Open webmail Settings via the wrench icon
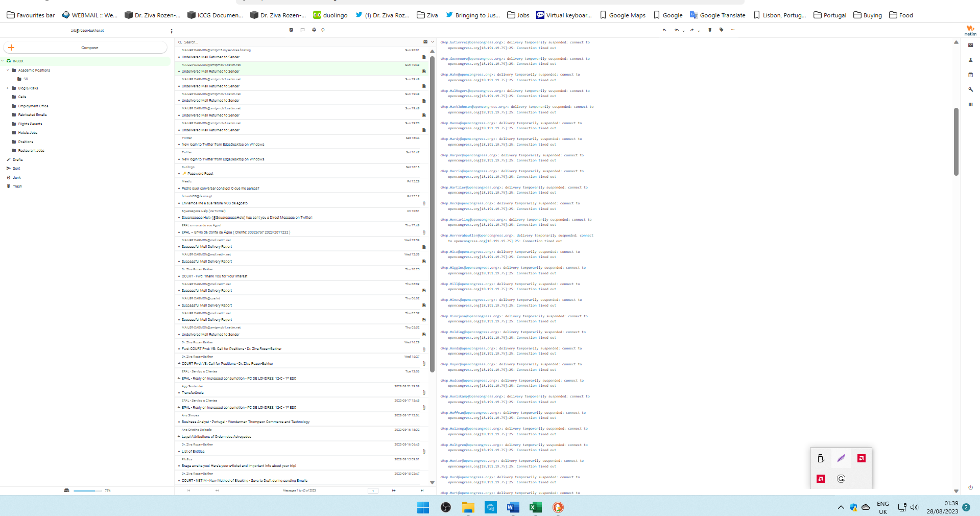This screenshot has width=980, height=516. [970, 90]
